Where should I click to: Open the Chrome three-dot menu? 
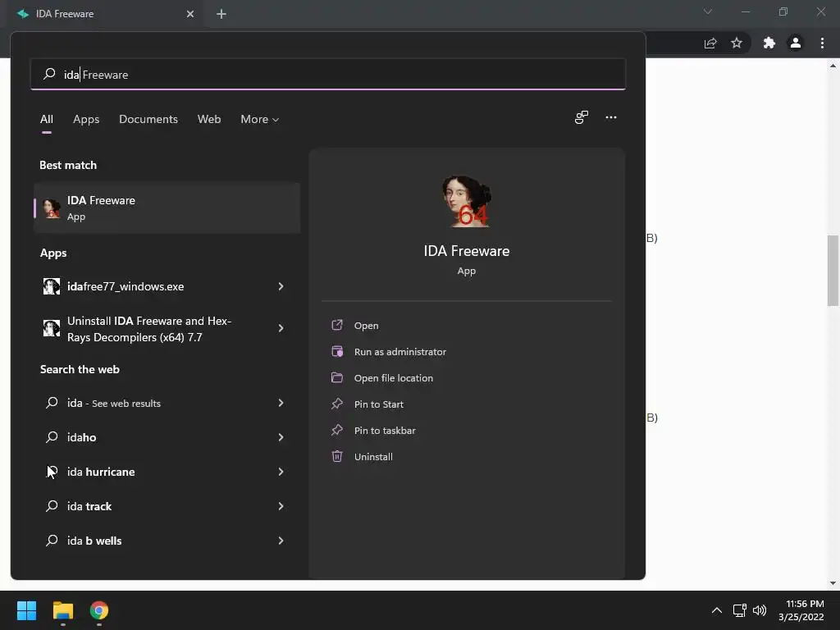[x=822, y=43]
